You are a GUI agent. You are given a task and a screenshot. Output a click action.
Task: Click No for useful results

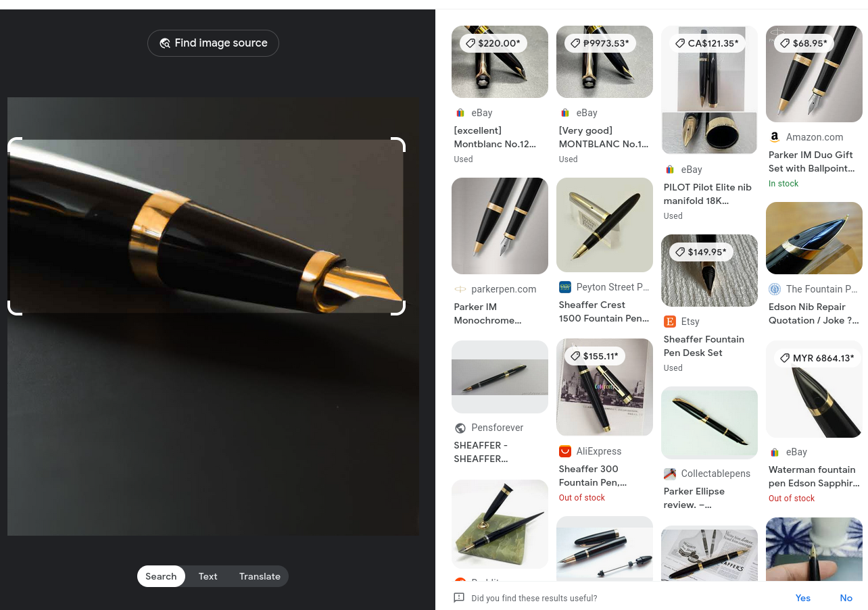pos(846,598)
